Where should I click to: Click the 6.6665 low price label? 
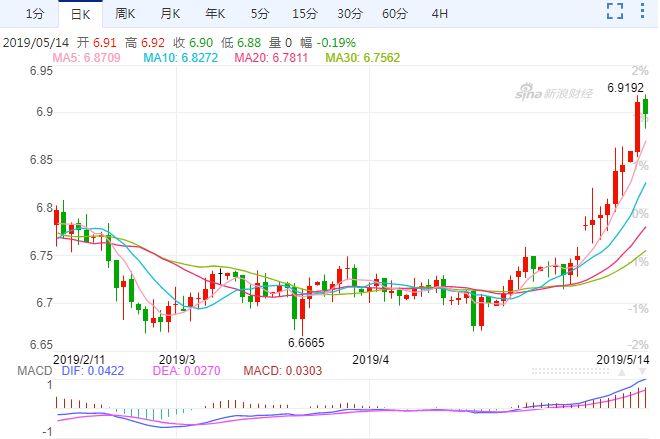(x=306, y=343)
